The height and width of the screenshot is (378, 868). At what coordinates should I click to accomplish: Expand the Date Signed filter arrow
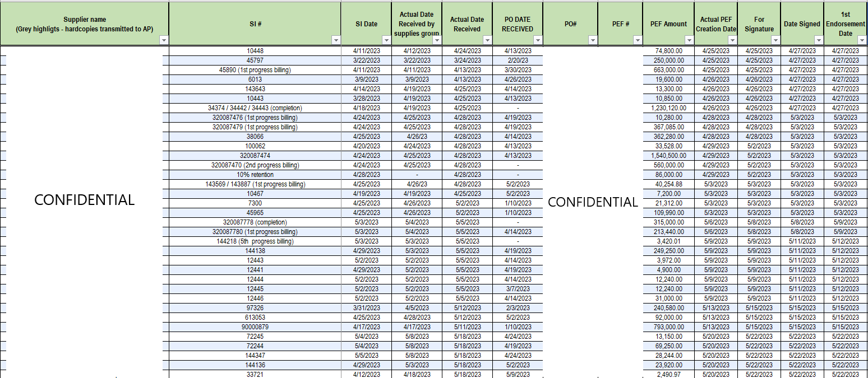(818, 40)
